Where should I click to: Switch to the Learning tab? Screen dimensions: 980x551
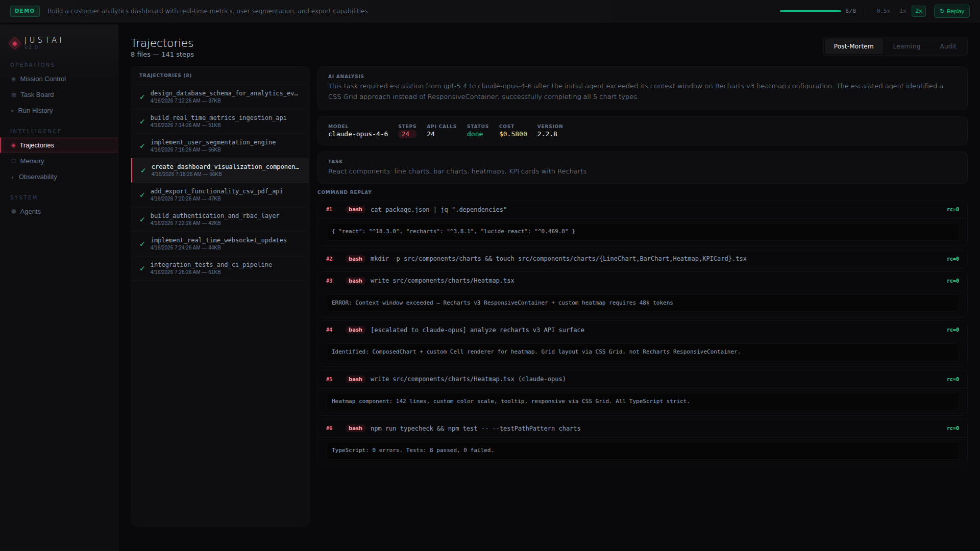click(906, 46)
